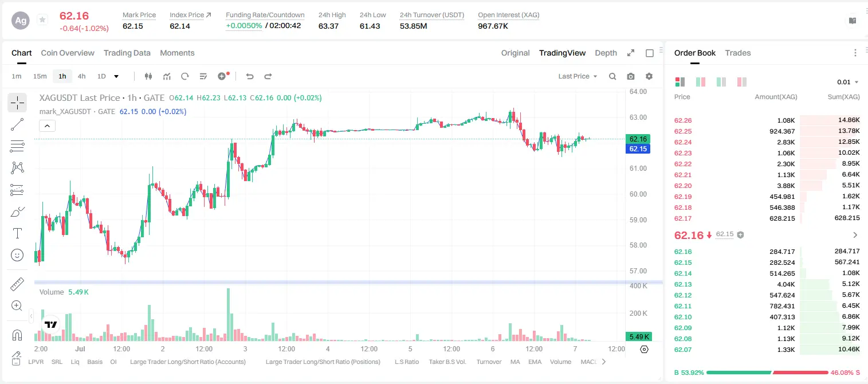The width and height of the screenshot is (868, 384).
Task: Add XAG to favorites with the star icon
Action: [x=42, y=20]
